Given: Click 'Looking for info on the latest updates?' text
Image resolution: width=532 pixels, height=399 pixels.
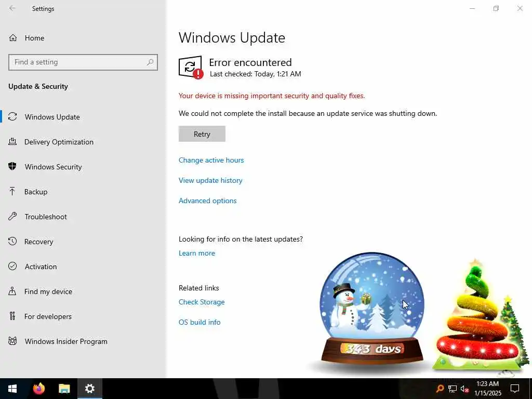Looking at the screenshot, I should point(241,239).
